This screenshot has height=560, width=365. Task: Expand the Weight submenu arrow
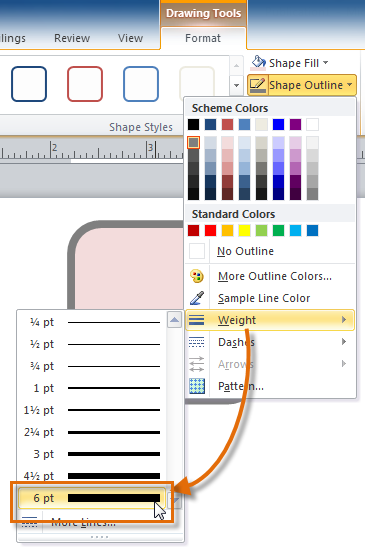point(344,320)
